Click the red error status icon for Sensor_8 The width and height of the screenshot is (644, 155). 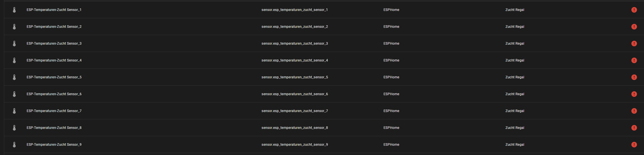pos(634,128)
